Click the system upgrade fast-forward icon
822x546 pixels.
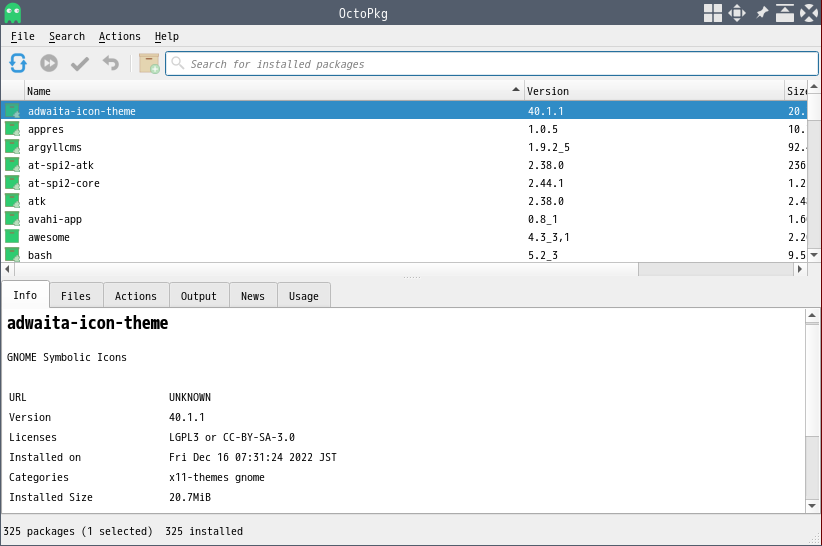pos(49,63)
